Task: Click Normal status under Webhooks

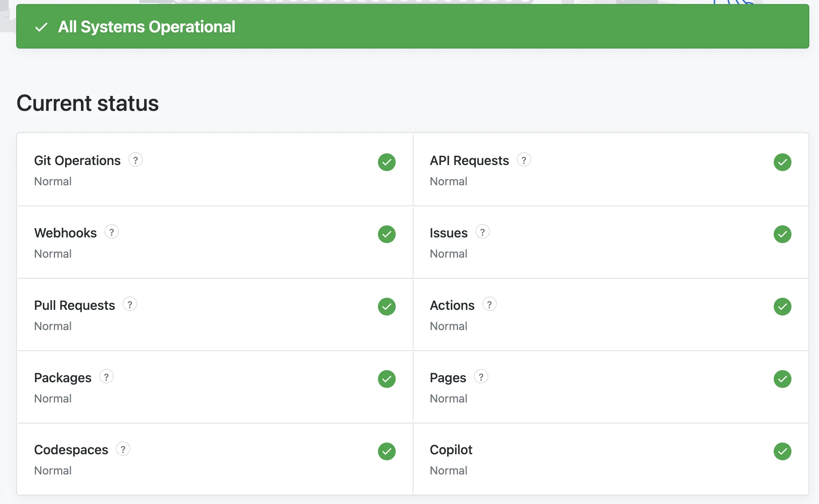Action: click(x=53, y=254)
